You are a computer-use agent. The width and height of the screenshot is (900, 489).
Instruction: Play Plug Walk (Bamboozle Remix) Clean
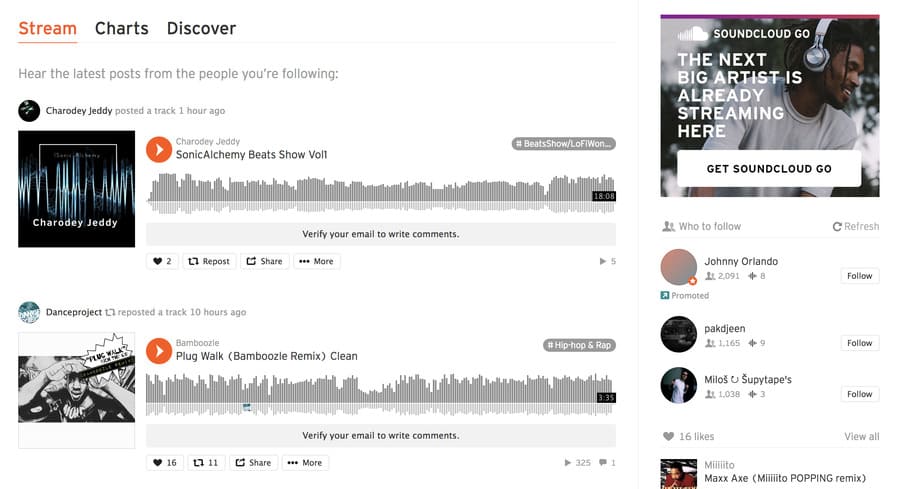point(159,351)
